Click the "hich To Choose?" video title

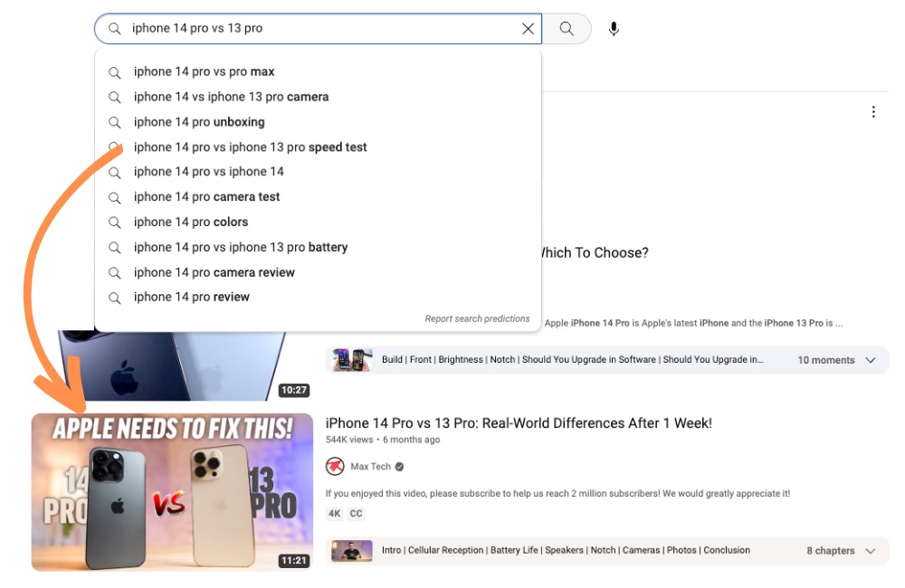click(595, 252)
